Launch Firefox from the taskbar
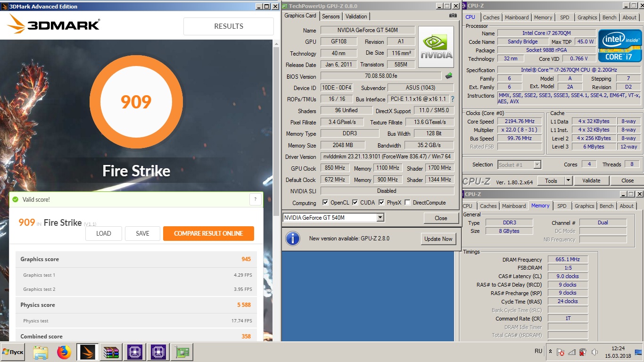 (64, 353)
